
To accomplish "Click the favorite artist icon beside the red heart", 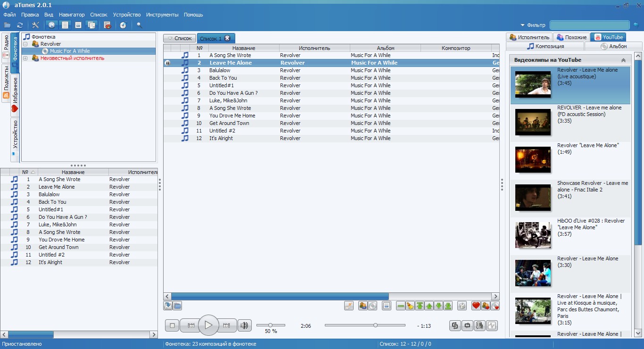I will [x=486, y=306].
